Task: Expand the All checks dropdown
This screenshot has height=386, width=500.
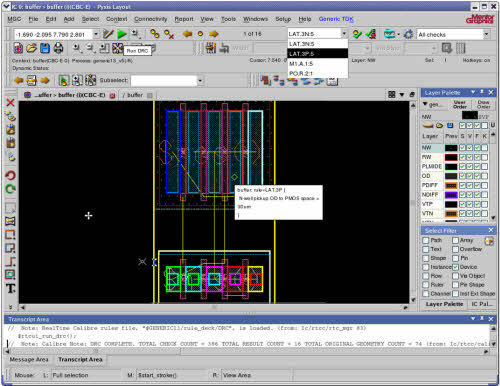Action: 486,34
